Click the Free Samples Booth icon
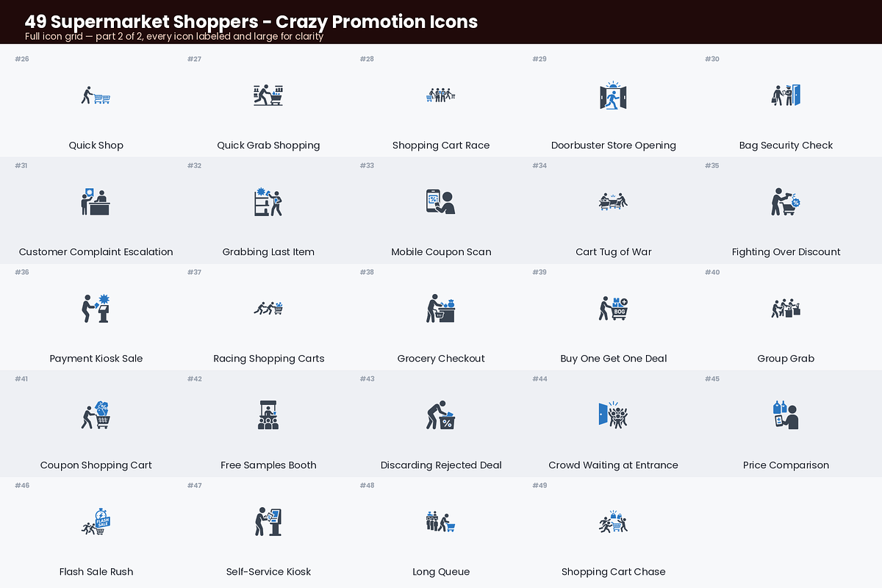Screen dimensions: 882x588 pyautogui.click(x=268, y=415)
